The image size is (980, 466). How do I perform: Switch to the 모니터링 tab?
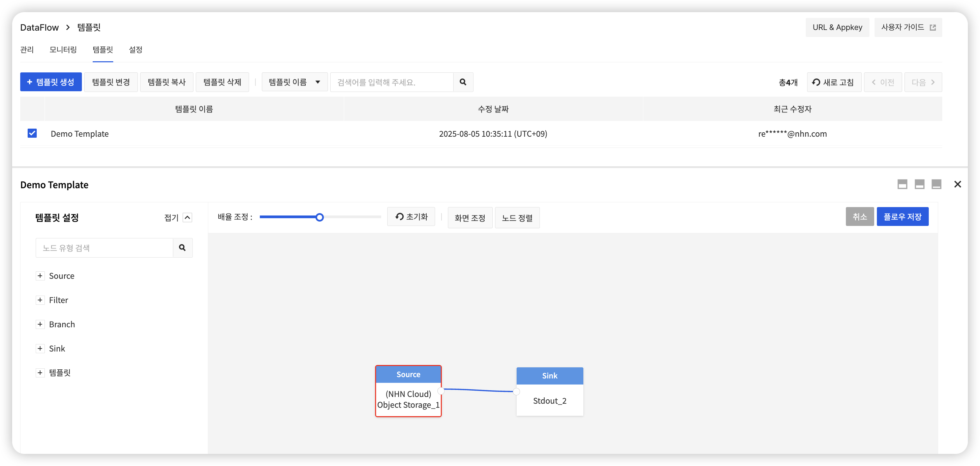(63, 50)
